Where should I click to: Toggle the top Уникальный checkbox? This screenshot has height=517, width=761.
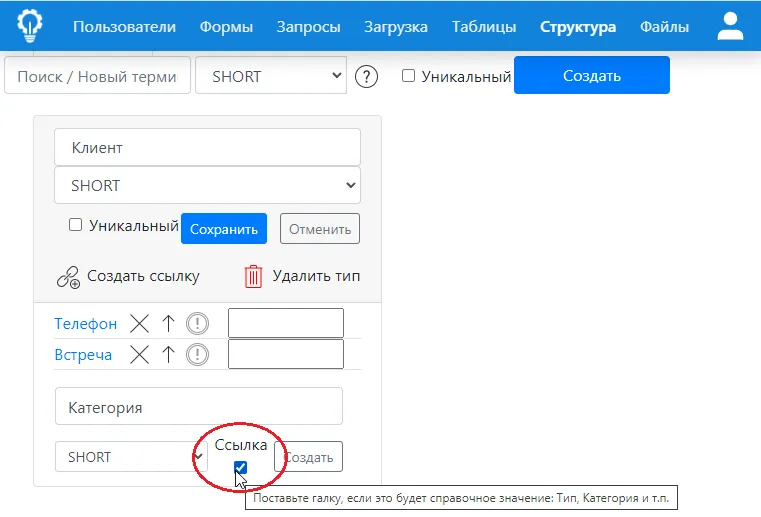pos(409,76)
